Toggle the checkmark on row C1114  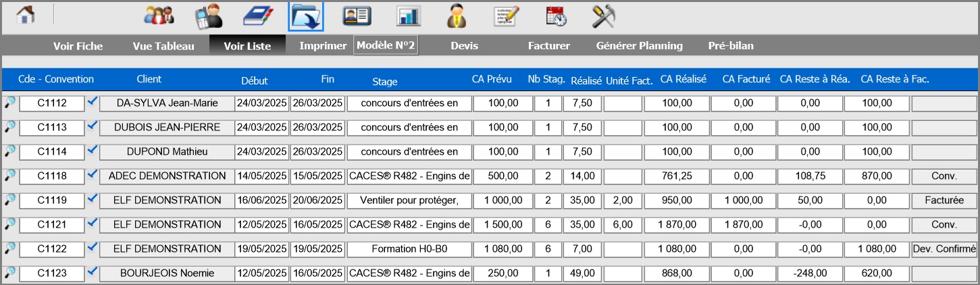pyautogui.click(x=93, y=150)
